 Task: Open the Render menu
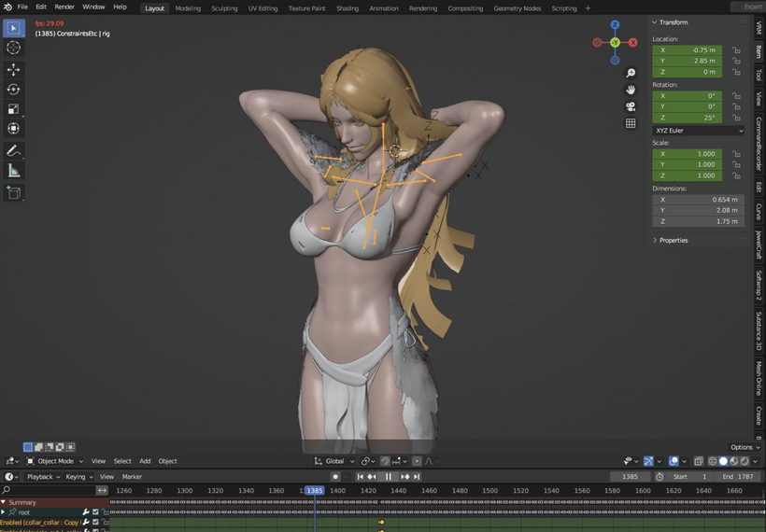(x=64, y=7)
